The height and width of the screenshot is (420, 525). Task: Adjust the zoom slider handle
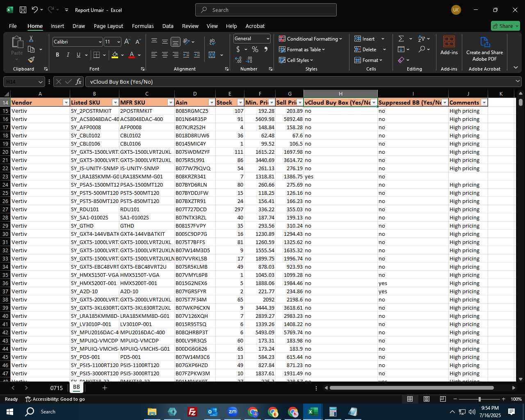point(479,399)
